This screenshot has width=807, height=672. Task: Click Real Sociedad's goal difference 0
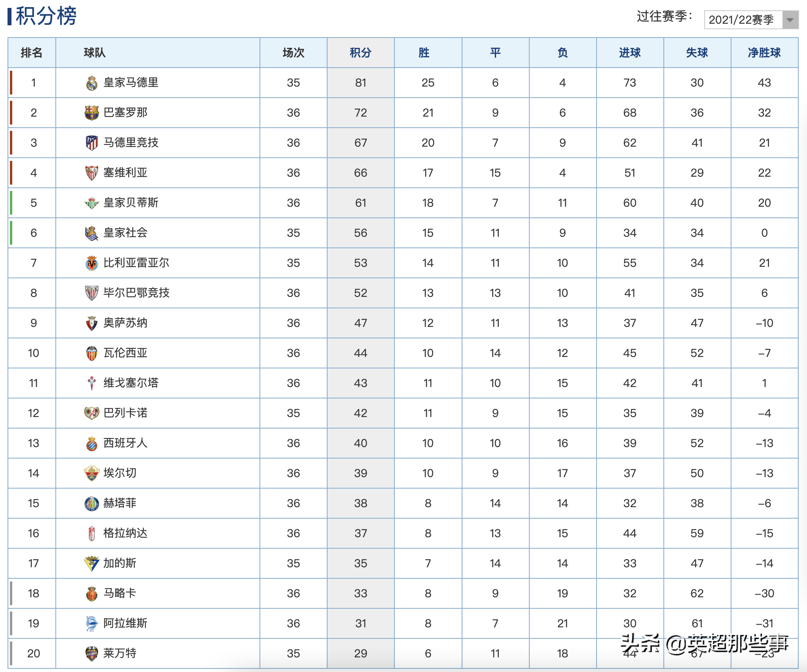[764, 233]
